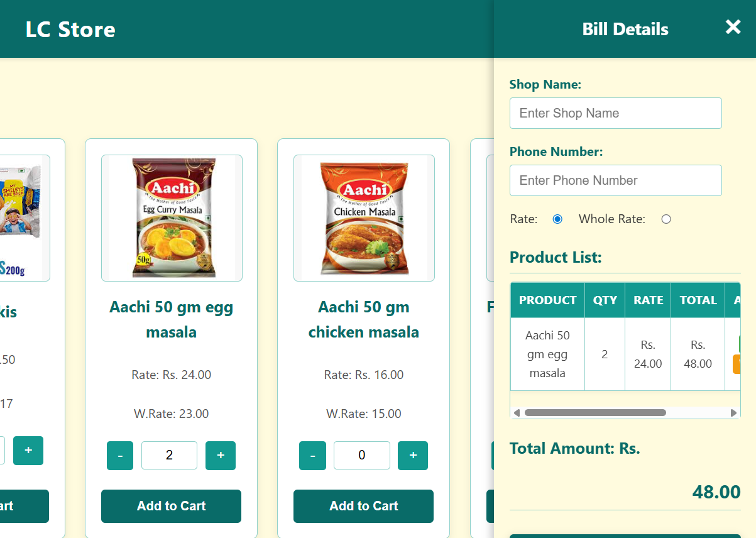Viewport: 756px width, 538px height.
Task: Add Aachi egg masala to cart
Action: pyautogui.click(x=171, y=506)
